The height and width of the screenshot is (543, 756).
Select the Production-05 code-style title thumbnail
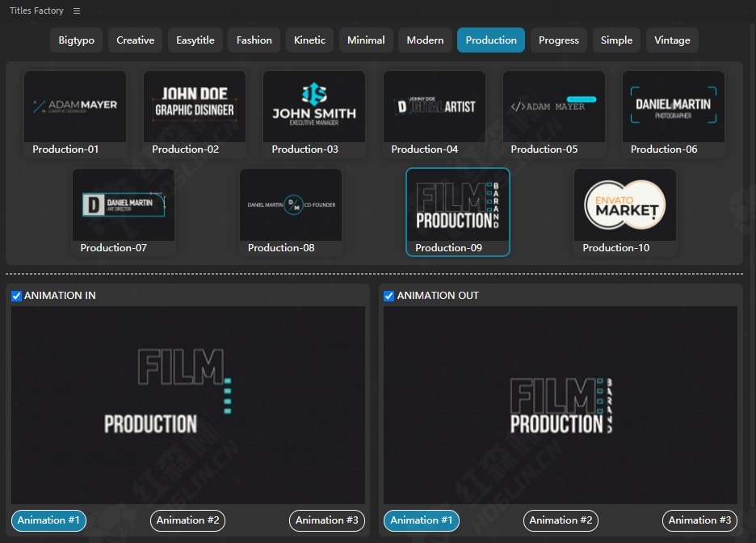(553, 107)
